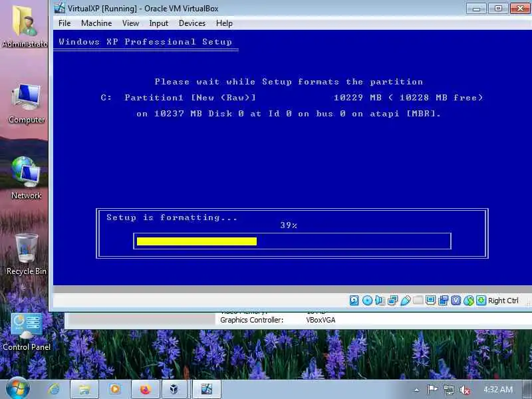The image size is (532, 399).
Task: Maximize the VirtualXP window
Action: coord(498,8)
